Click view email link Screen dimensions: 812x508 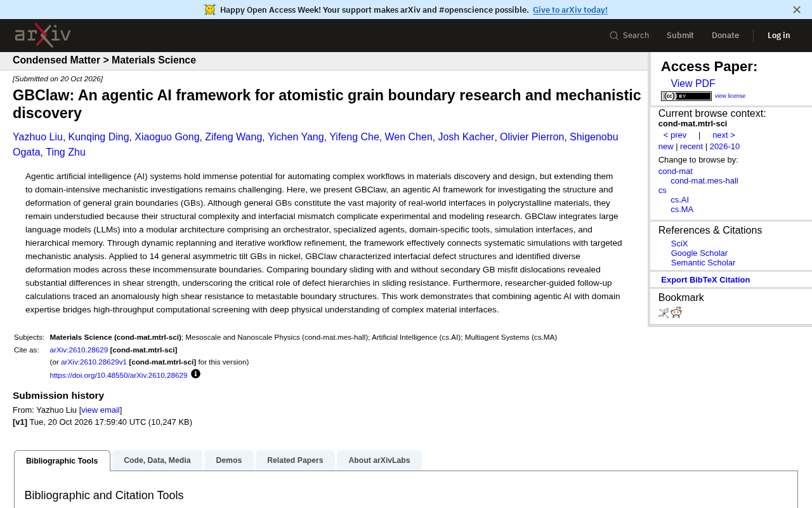click(x=100, y=410)
